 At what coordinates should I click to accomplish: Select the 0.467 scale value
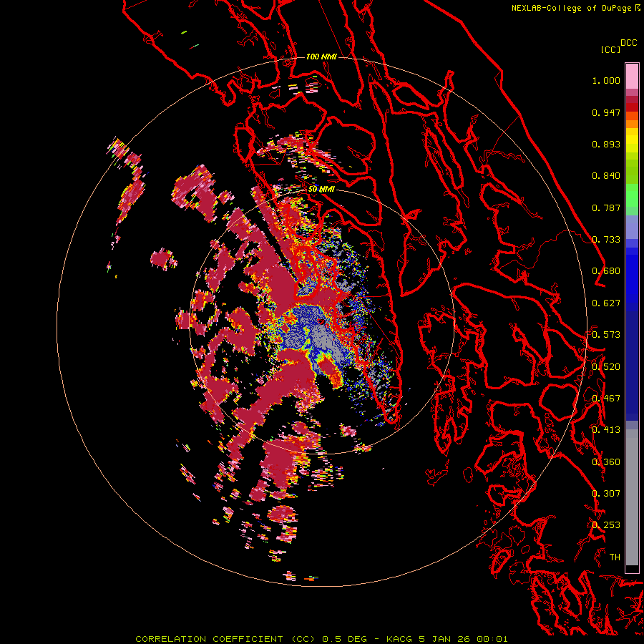[x=606, y=399]
